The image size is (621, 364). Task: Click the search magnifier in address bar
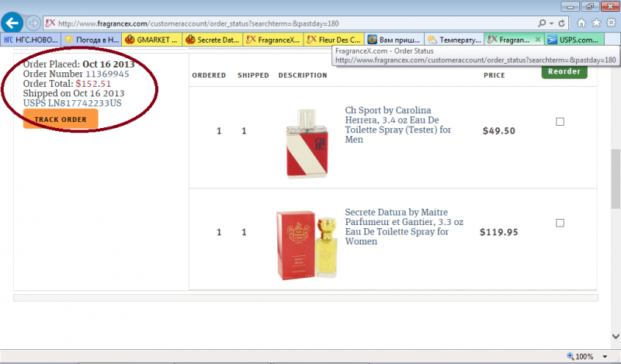click(542, 23)
